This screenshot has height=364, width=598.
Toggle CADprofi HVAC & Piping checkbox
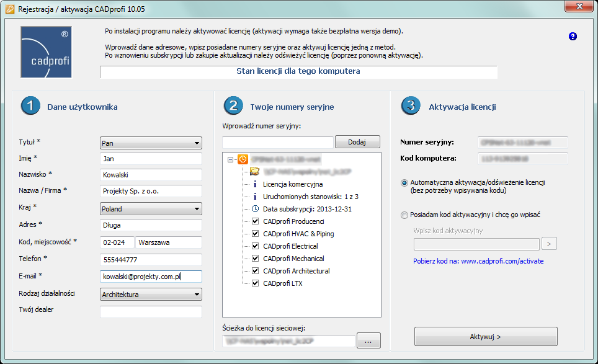pos(256,234)
